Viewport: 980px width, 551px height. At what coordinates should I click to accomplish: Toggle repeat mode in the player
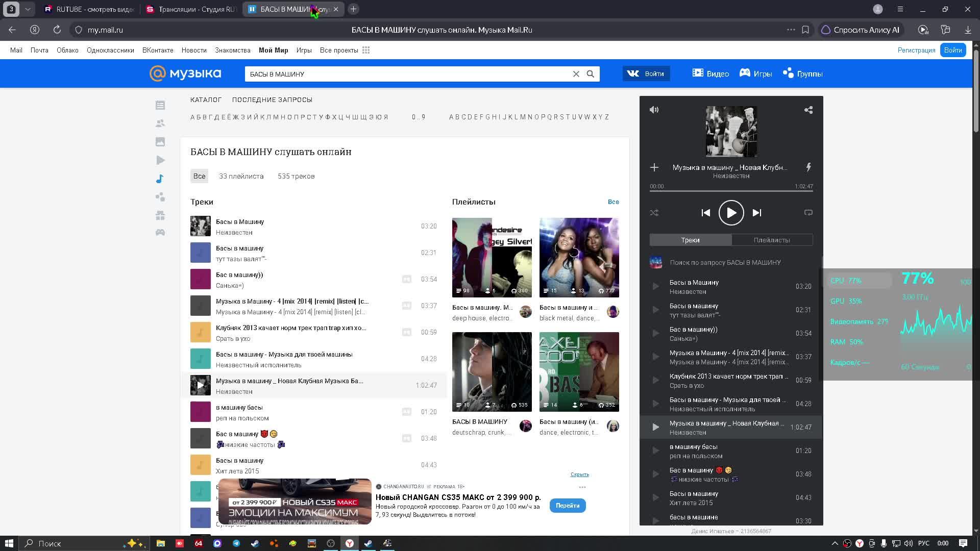click(808, 213)
